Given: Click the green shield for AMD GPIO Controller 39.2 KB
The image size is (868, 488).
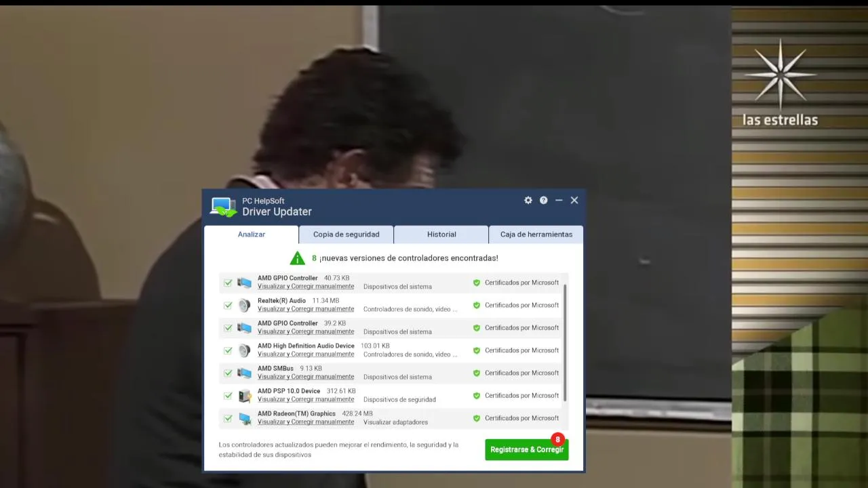Looking at the screenshot, I should 477,328.
